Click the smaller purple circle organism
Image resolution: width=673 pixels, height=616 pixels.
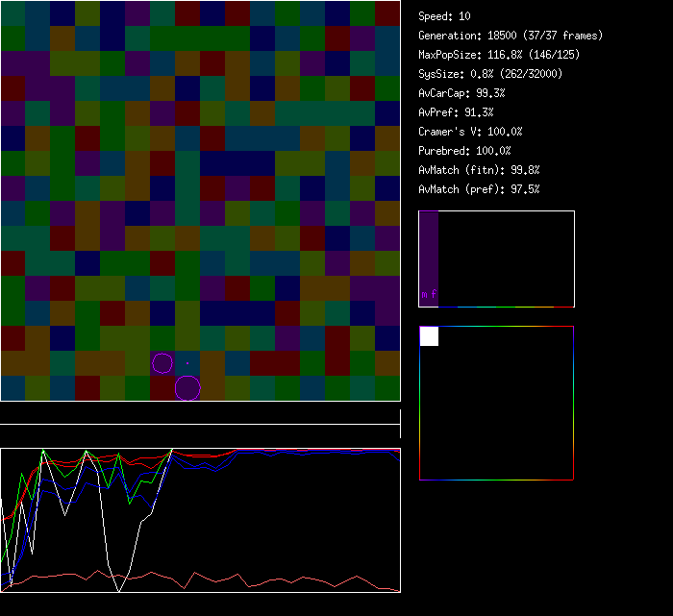162,363
